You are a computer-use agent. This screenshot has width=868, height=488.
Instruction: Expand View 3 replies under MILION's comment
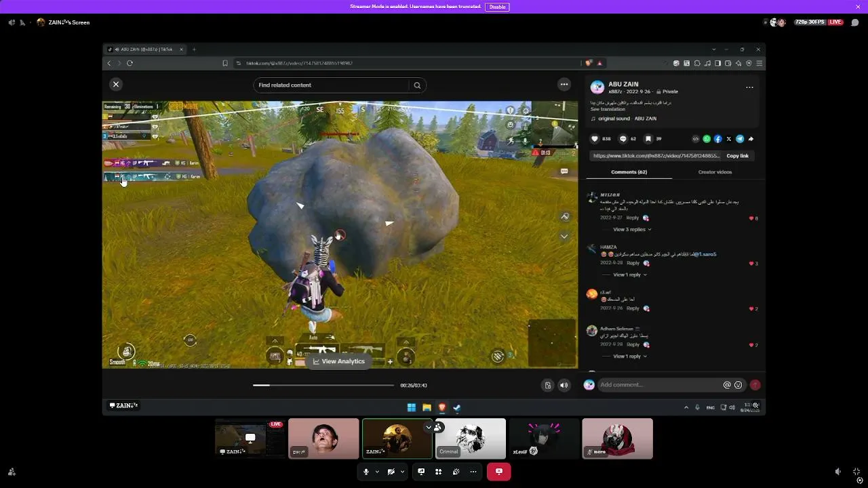pos(632,230)
